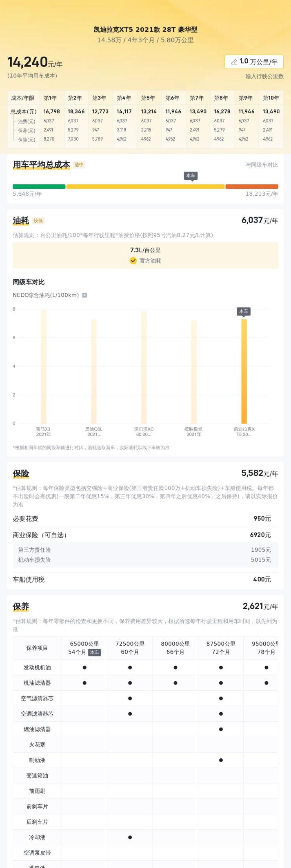Tap the 奥迪Q5L chart bar
Viewport: 291px width, 868px height.
coord(94,371)
